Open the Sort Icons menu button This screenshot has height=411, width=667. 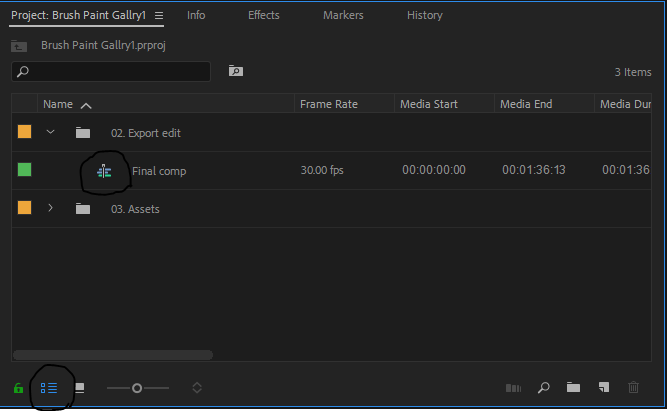(x=197, y=388)
